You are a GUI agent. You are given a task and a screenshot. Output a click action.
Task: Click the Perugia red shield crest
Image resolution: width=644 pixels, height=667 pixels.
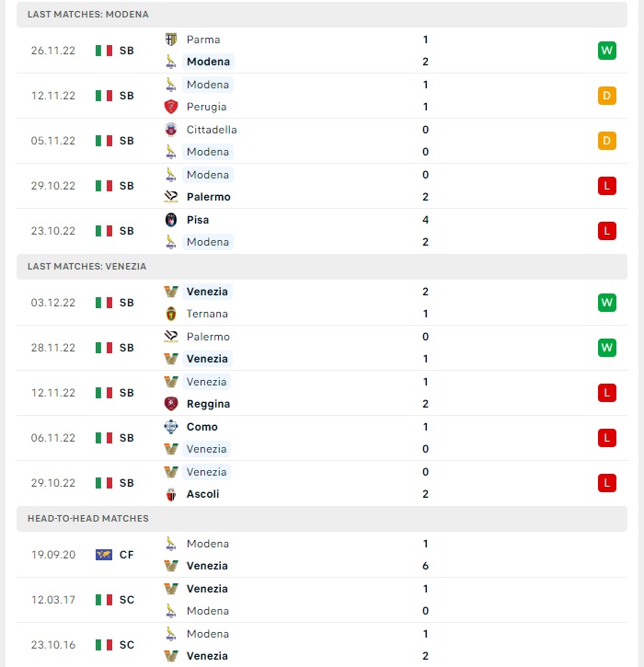pos(171,107)
